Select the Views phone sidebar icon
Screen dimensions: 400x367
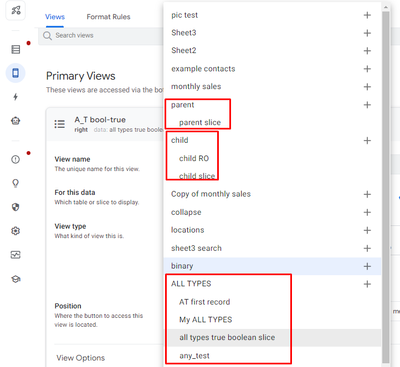click(16, 73)
